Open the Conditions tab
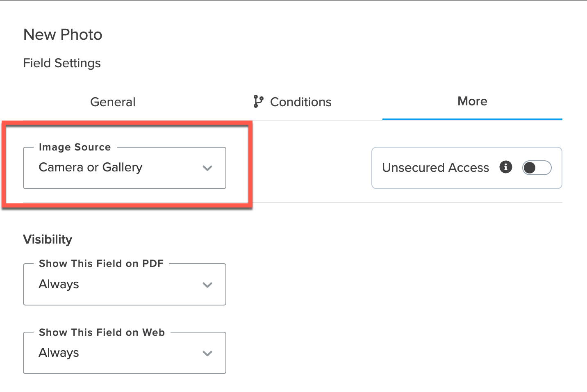587x392 pixels. pyautogui.click(x=300, y=102)
